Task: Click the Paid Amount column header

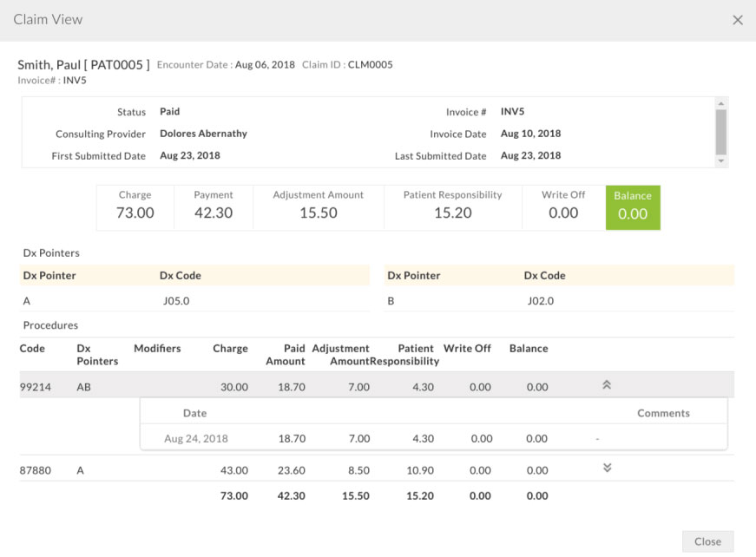Action: [285, 354]
